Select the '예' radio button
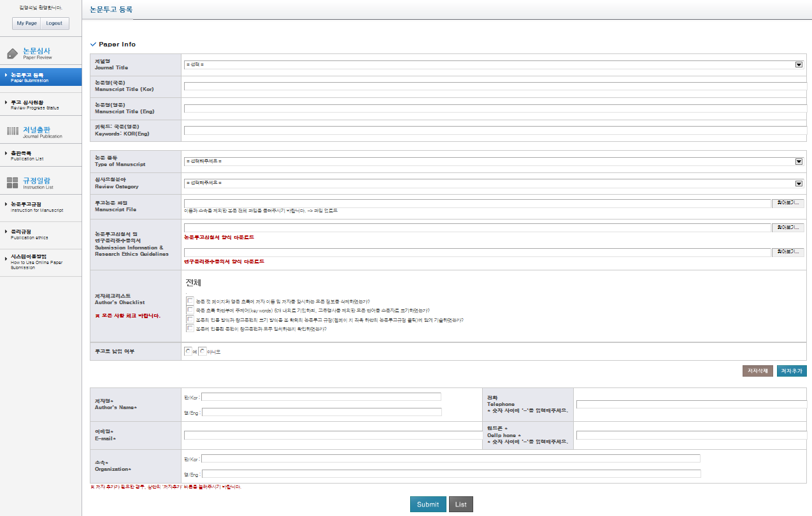This screenshot has width=812, height=516. coord(188,351)
